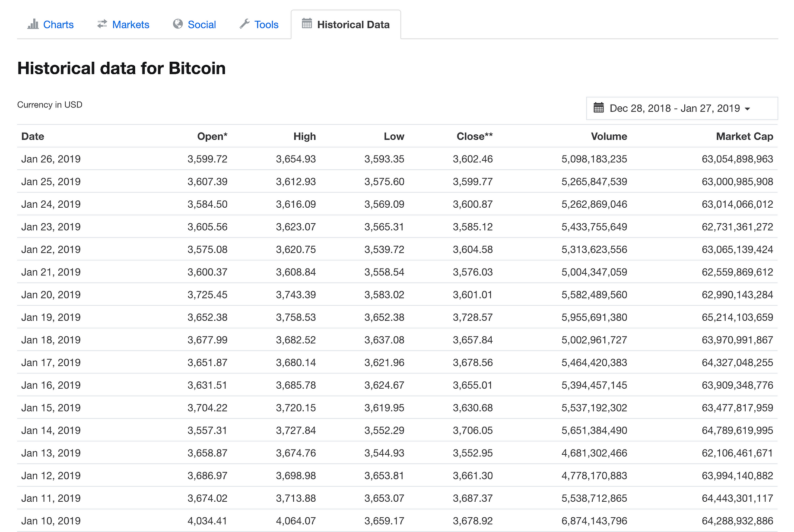
Task: Click market cap 63,014,066,012 for Jan 24
Action: coord(737,204)
